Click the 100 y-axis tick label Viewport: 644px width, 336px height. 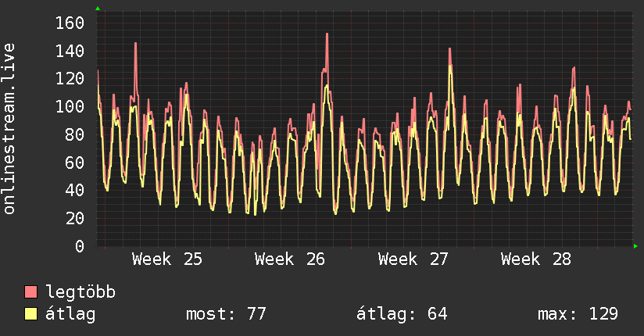click(x=70, y=107)
